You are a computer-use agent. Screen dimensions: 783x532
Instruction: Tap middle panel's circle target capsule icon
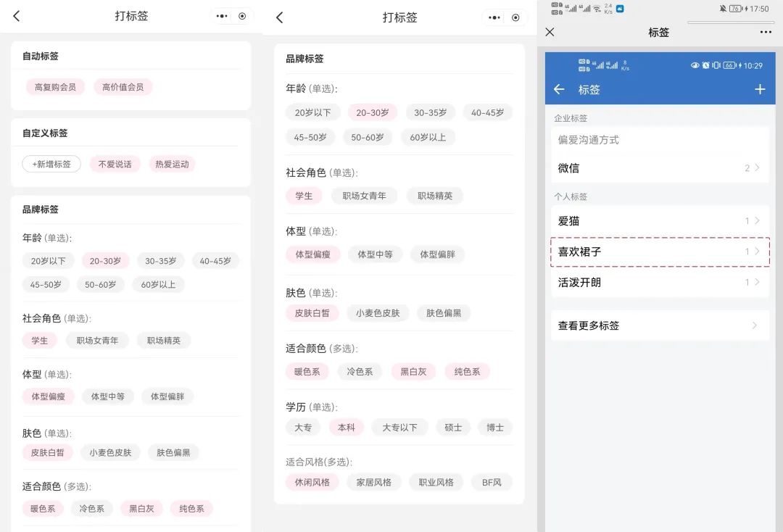tap(515, 17)
